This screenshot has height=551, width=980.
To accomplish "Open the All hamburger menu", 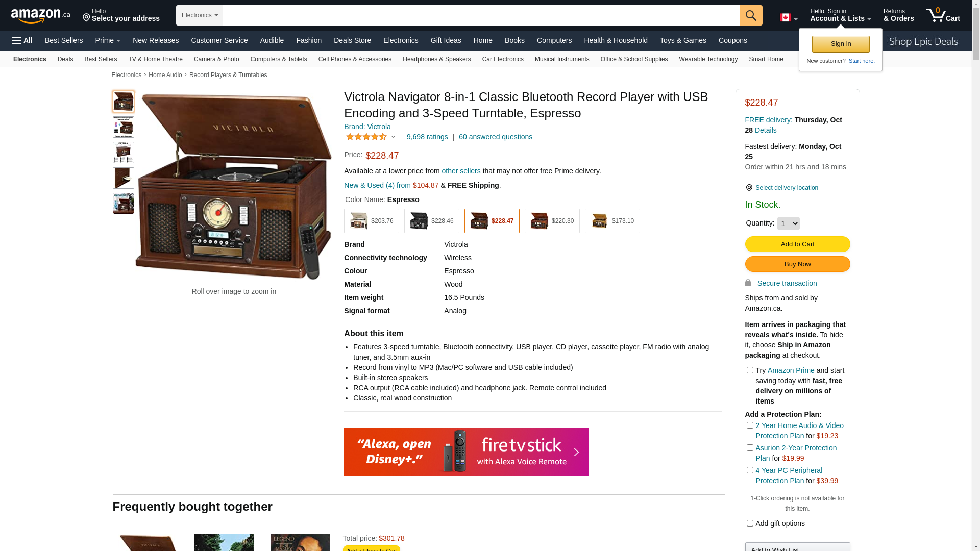I will [22, 40].
